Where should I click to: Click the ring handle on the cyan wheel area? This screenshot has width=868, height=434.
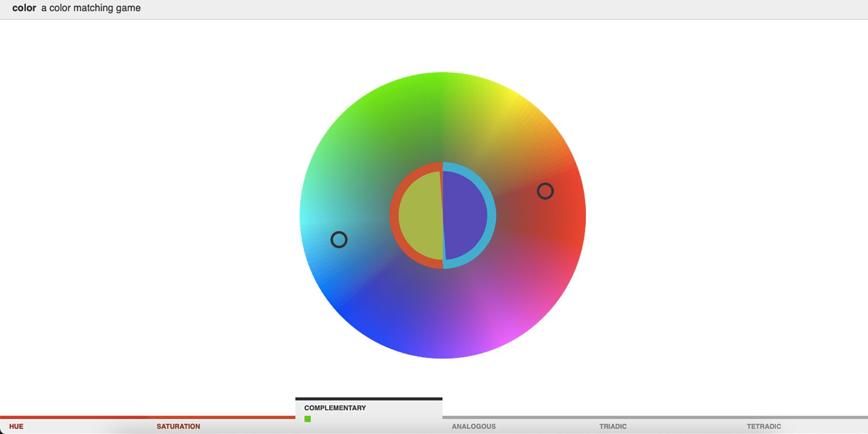[339, 240]
